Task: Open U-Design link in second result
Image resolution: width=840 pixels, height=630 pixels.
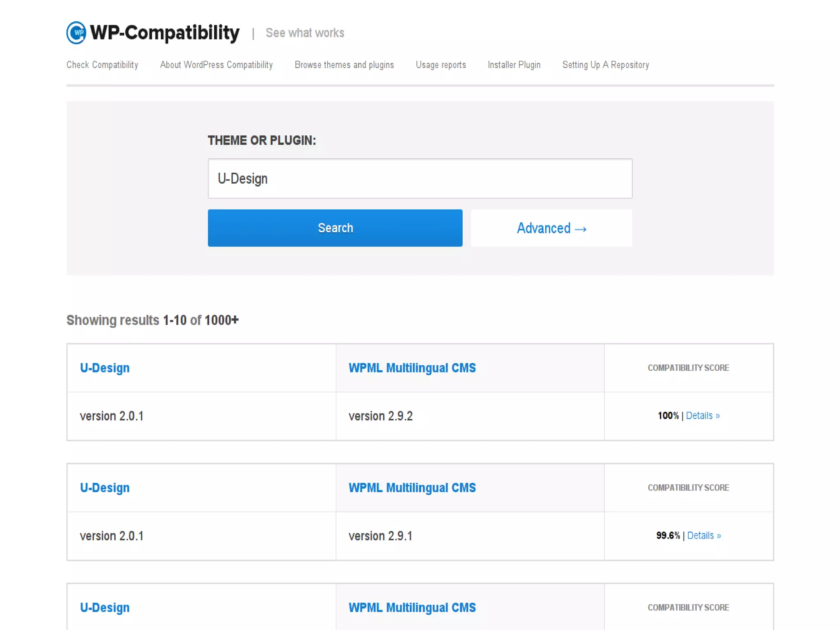Action: click(x=105, y=488)
